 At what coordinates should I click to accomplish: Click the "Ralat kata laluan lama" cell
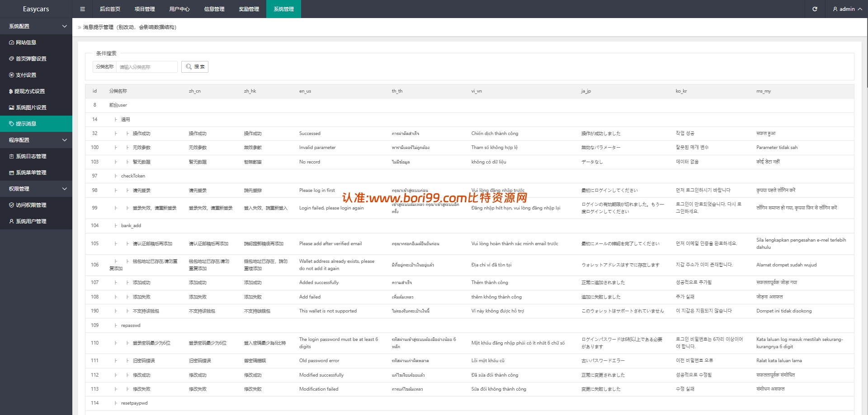[779, 361]
